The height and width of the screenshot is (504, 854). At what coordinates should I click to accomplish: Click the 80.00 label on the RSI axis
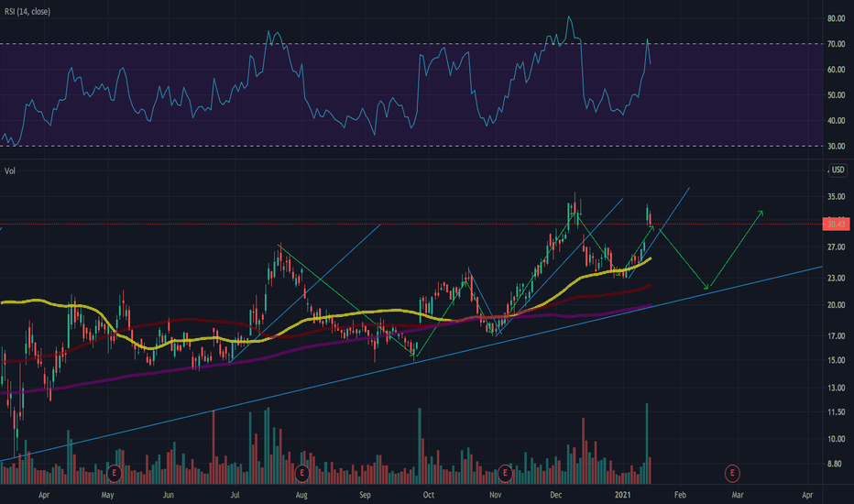click(x=836, y=18)
